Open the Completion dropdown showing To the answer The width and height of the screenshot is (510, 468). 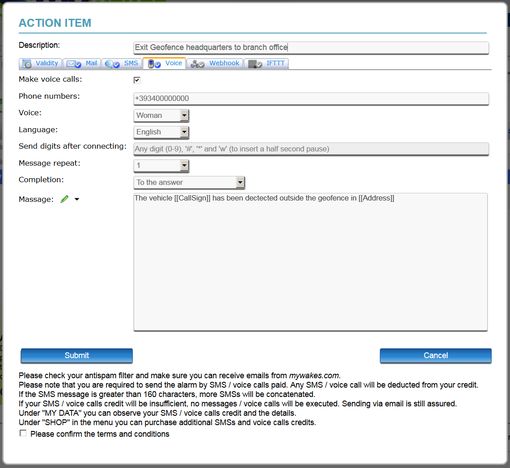click(189, 182)
